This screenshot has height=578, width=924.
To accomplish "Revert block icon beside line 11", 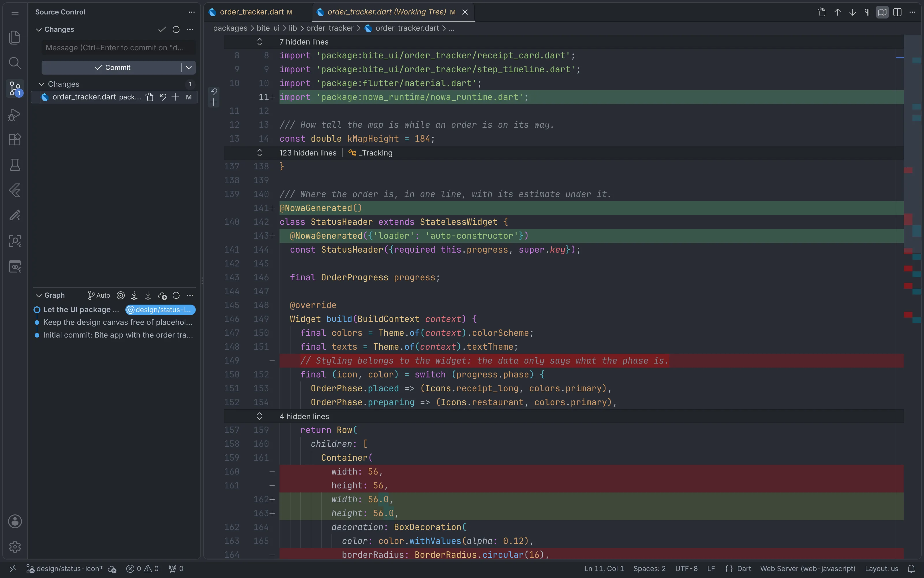I will coord(214,92).
